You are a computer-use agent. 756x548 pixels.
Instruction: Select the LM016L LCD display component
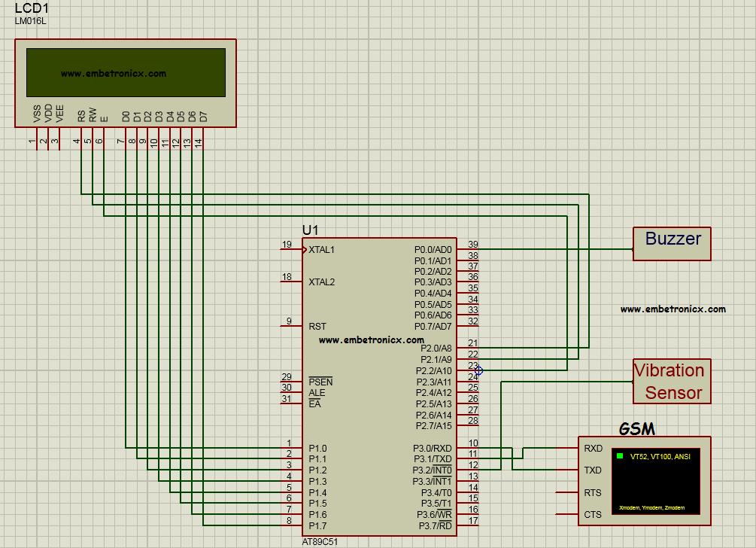[x=124, y=83]
